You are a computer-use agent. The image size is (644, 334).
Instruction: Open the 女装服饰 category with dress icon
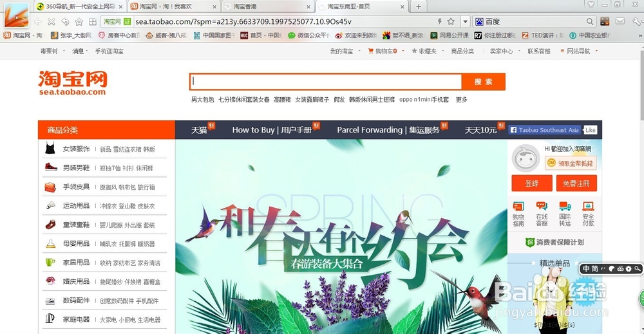[76, 149]
